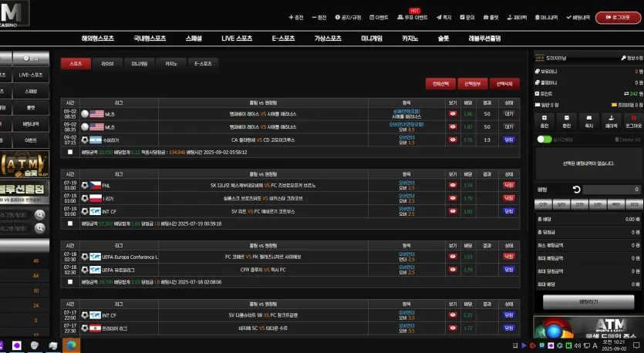The image size is (644, 353).
Task: Tick the checkbox for the 2025-07-19 bet
Action: click(70, 224)
